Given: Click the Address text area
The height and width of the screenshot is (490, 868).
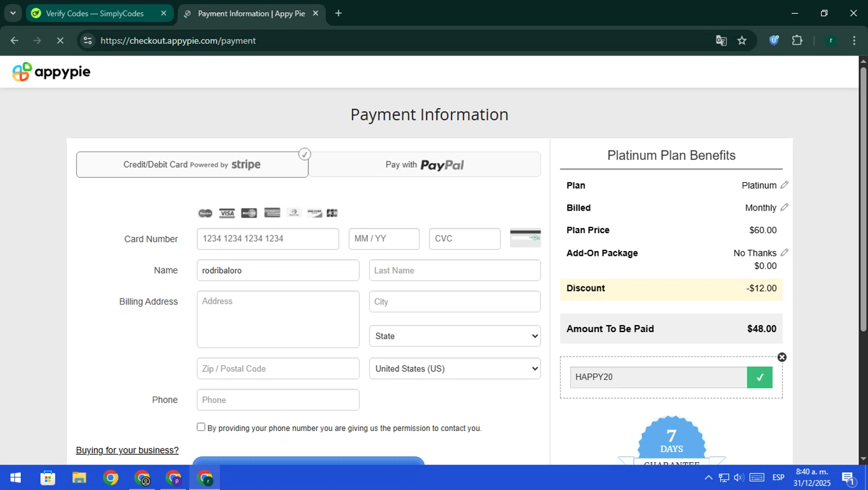Looking at the screenshot, I should [278, 319].
